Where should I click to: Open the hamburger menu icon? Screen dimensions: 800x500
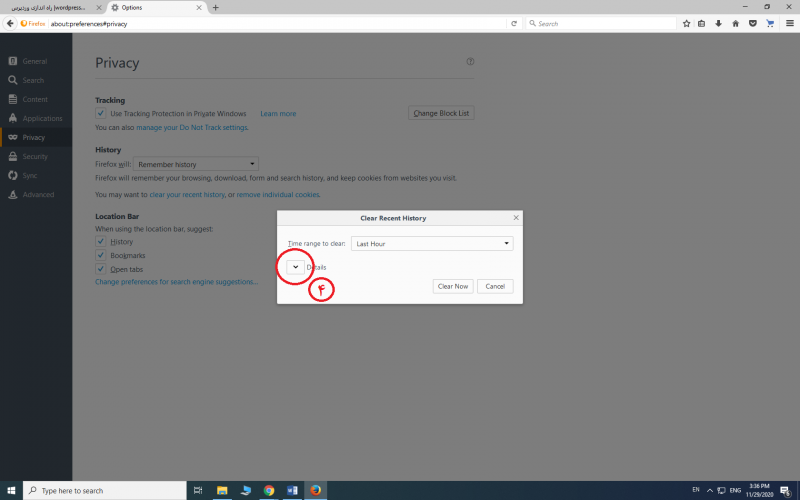pos(789,23)
